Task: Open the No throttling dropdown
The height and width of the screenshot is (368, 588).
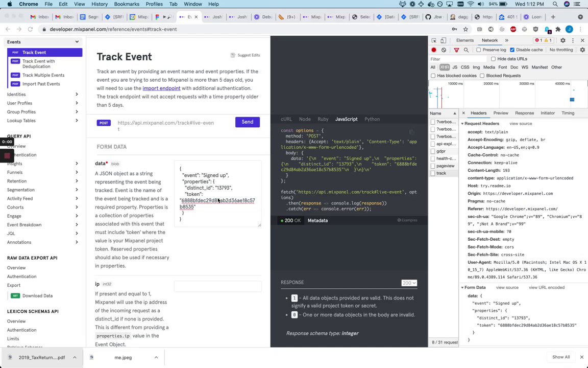Action: tap(561, 50)
